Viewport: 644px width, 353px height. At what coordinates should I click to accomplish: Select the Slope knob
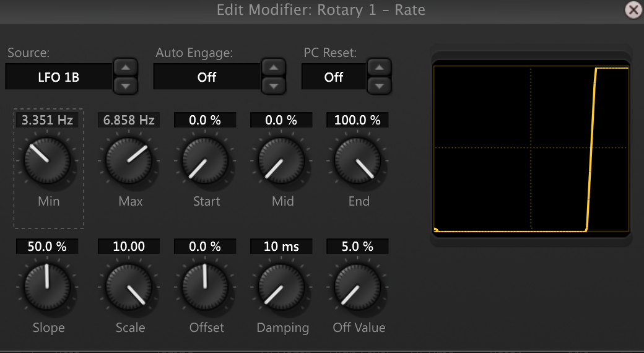[48, 286]
